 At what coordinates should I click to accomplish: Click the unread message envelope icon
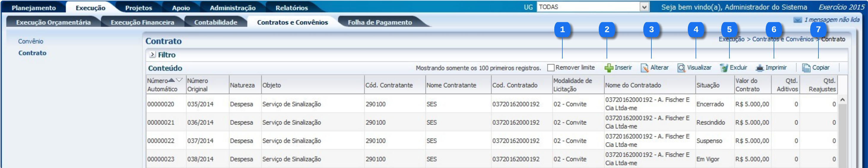tap(797, 20)
